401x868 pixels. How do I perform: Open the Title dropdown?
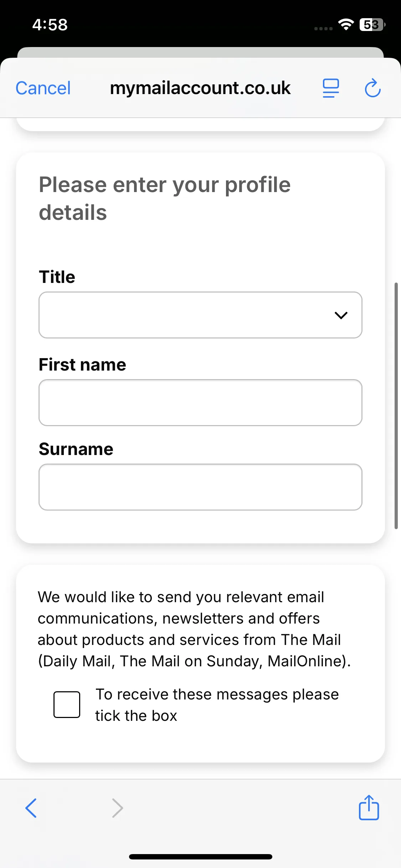coord(200,315)
